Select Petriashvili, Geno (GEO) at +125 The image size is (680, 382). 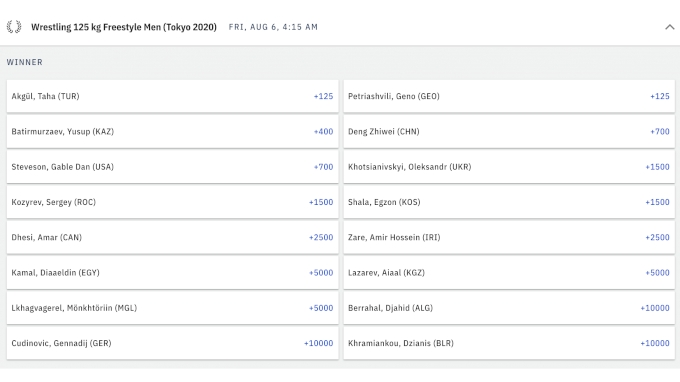point(509,96)
